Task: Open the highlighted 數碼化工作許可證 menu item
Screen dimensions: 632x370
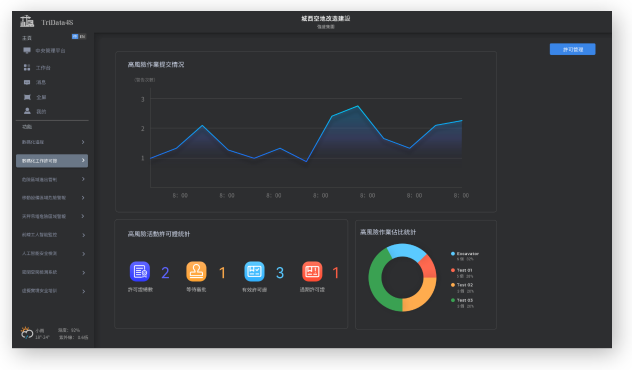Action: tap(52, 160)
